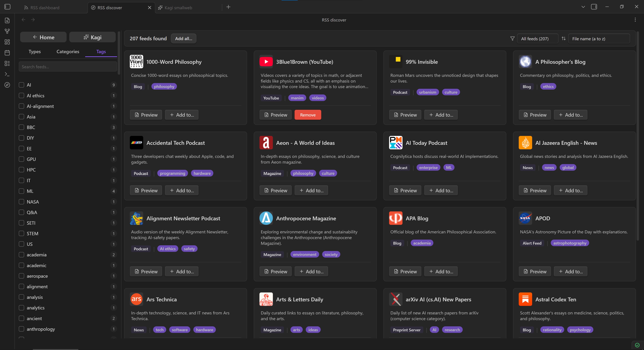Click the Anthropocene Magazine logo

pyautogui.click(x=266, y=218)
